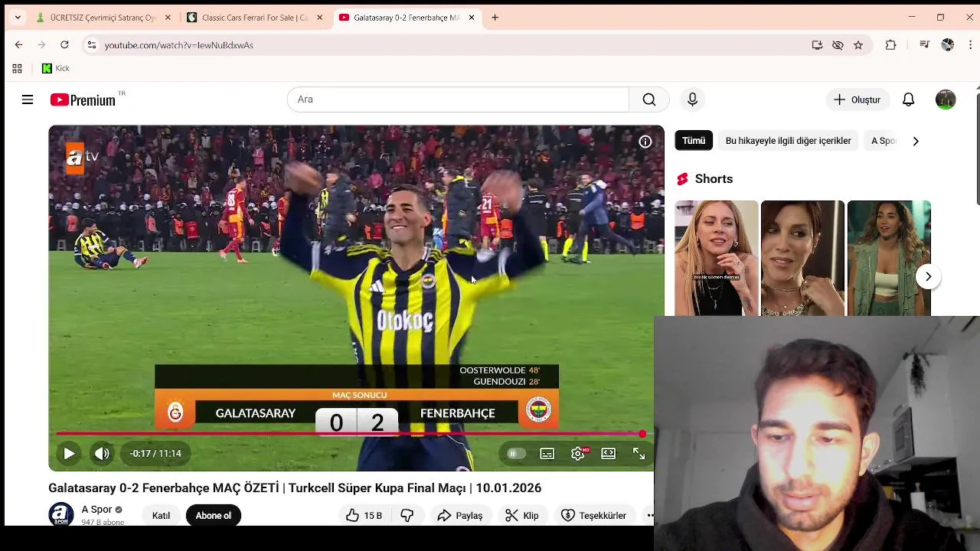Screen dimensions: 980x551
Task: Expand more filter chips with arrow
Action: point(915,141)
